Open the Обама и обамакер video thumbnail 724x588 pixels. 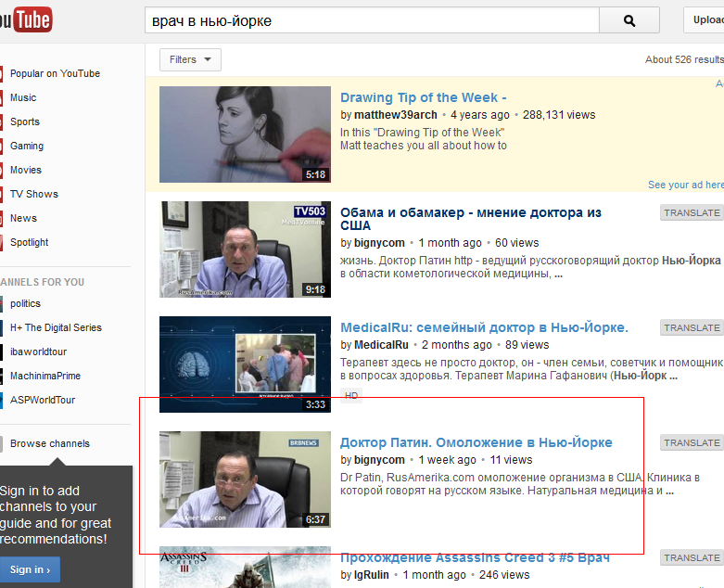click(245, 249)
